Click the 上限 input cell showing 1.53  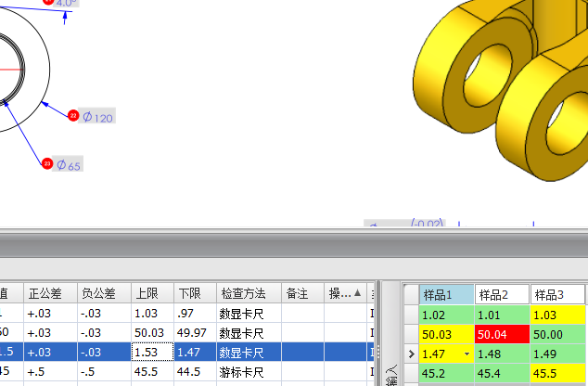click(x=151, y=353)
